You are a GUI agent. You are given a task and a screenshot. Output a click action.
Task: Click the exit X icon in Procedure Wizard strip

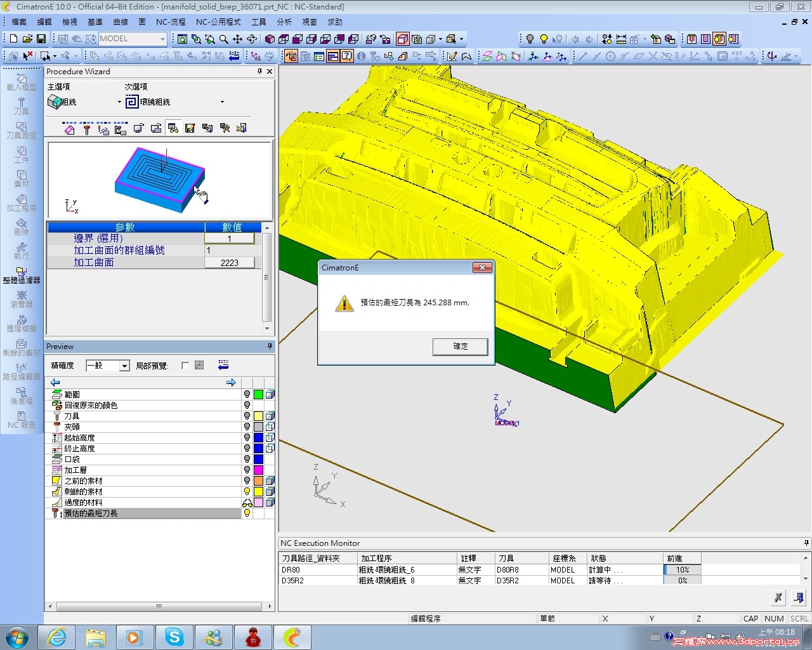click(241, 128)
